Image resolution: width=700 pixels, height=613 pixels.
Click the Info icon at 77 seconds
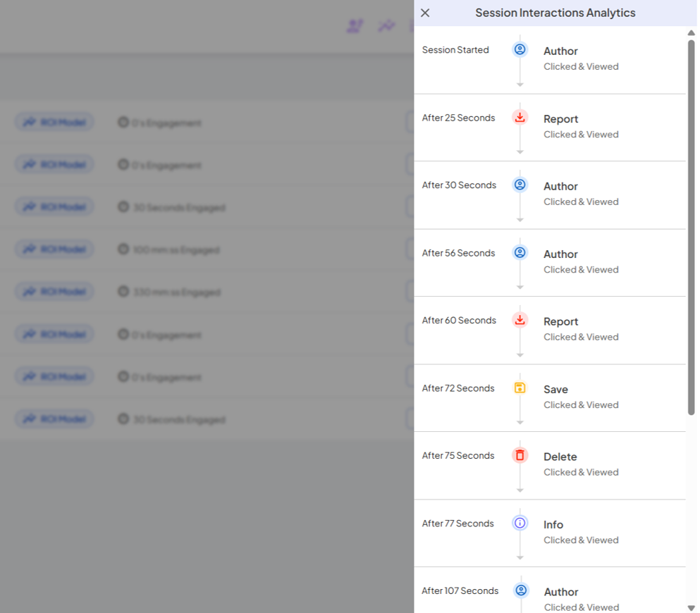(x=520, y=523)
